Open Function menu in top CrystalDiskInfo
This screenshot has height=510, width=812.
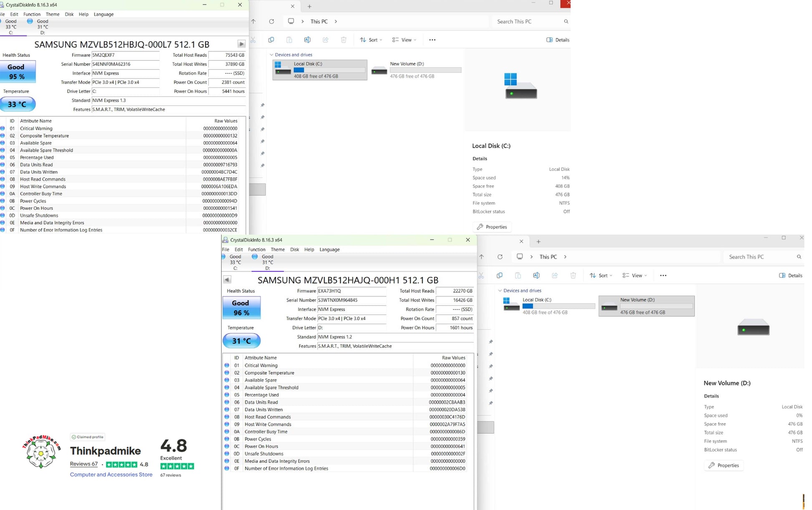click(32, 14)
